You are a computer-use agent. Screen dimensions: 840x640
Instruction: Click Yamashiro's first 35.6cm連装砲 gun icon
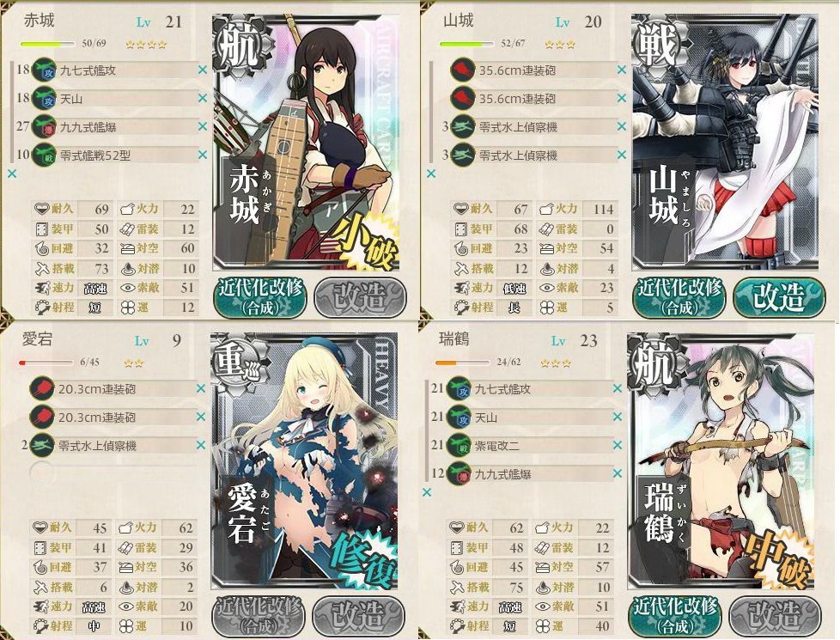pyautogui.click(x=463, y=70)
